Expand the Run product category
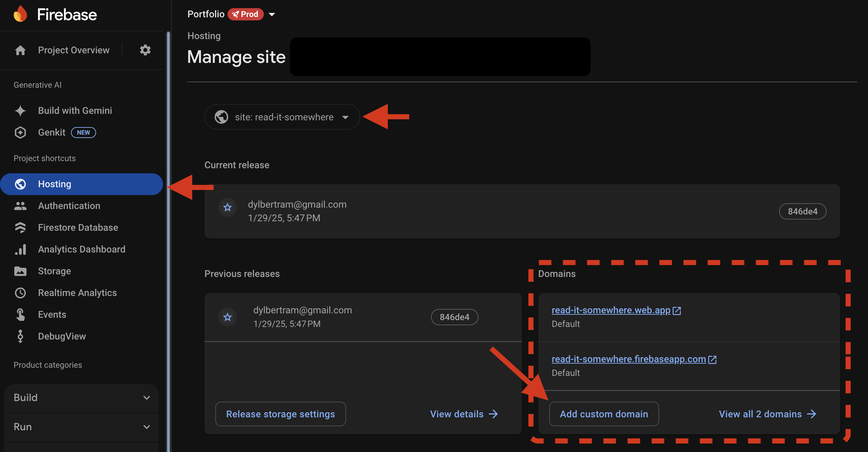 (82, 427)
